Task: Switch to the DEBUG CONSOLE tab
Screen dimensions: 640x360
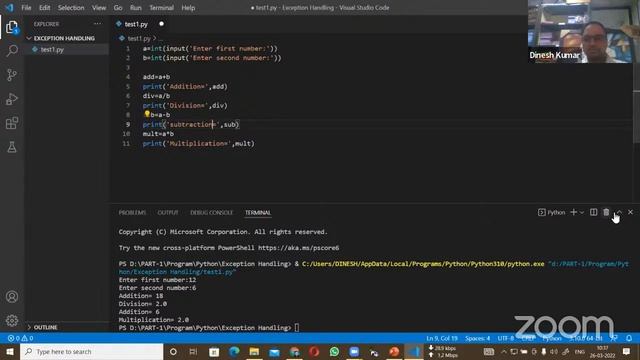Action: pyautogui.click(x=211, y=213)
